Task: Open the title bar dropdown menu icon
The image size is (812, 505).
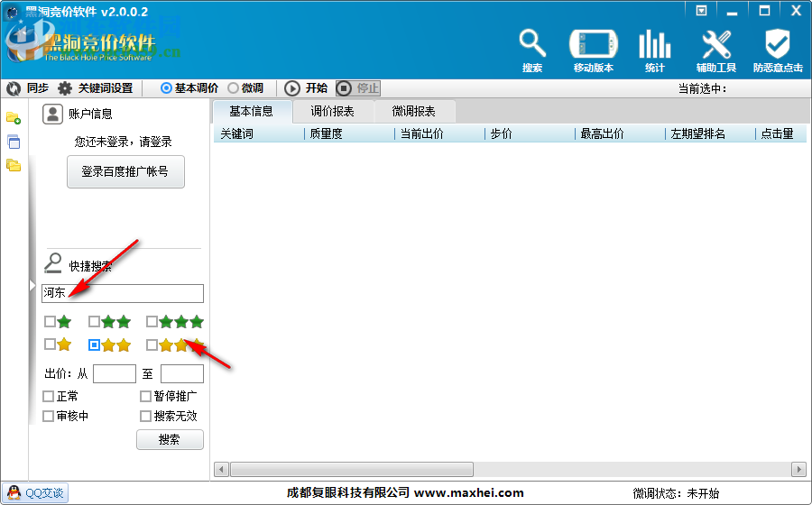Action: (x=701, y=10)
